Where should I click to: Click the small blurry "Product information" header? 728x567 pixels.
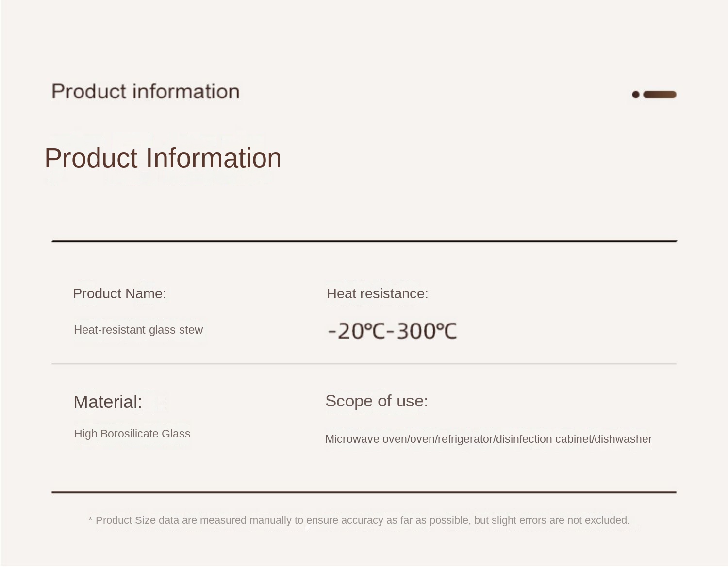pos(146,92)
